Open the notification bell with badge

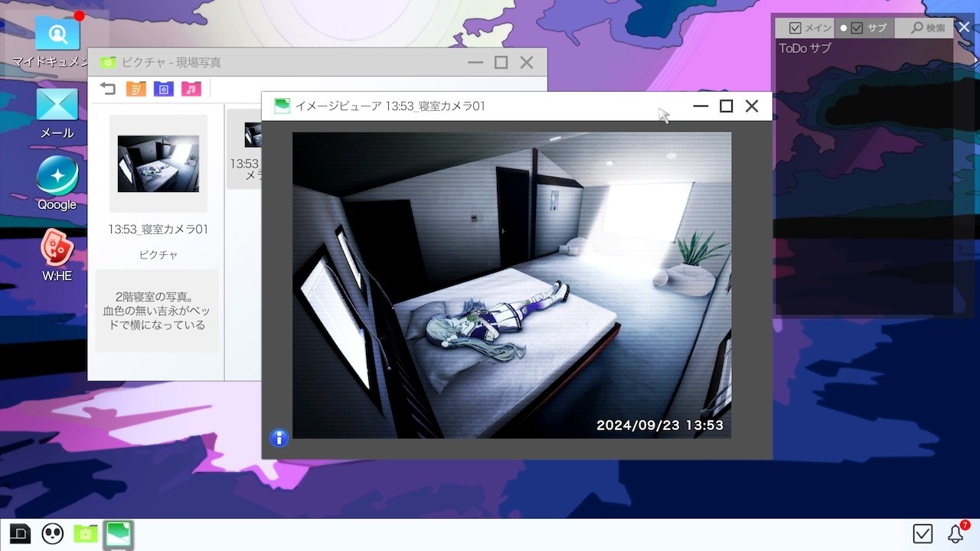click(955, 533)
